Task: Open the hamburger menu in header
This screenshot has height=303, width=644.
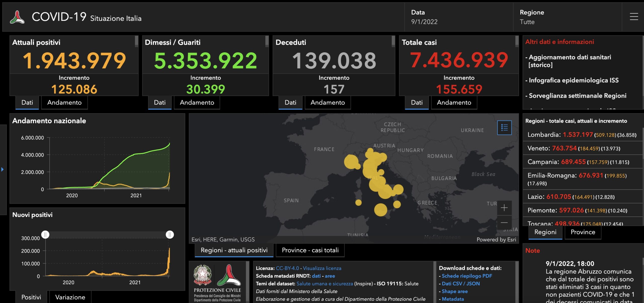Action: tap(634, 17)
